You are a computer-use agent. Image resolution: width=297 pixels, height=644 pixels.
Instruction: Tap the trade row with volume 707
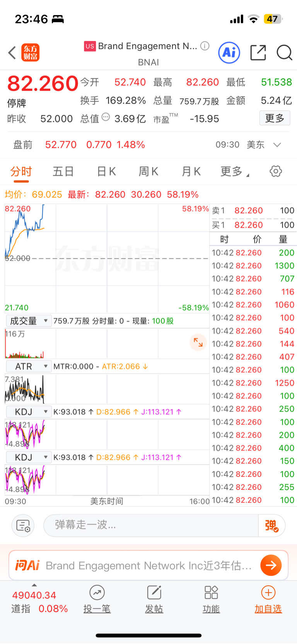click(x=253, y=279)
